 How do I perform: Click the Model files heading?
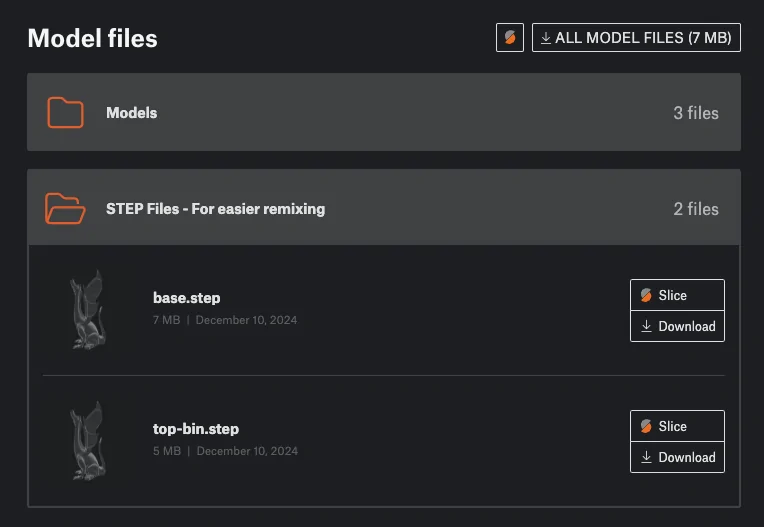point(93,38)
